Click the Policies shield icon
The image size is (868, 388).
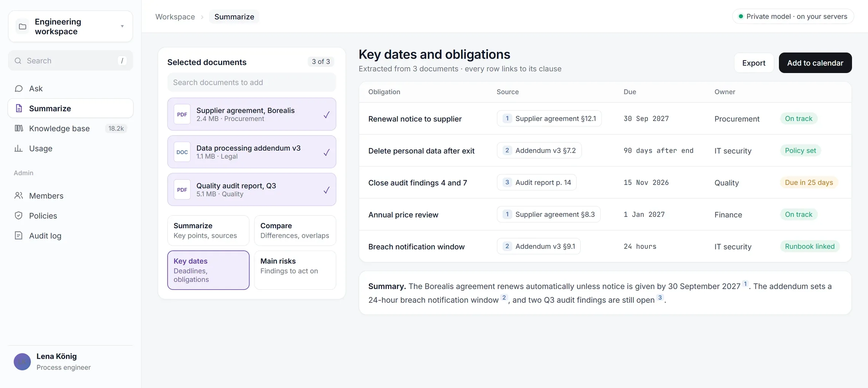(x=19, y=216)
